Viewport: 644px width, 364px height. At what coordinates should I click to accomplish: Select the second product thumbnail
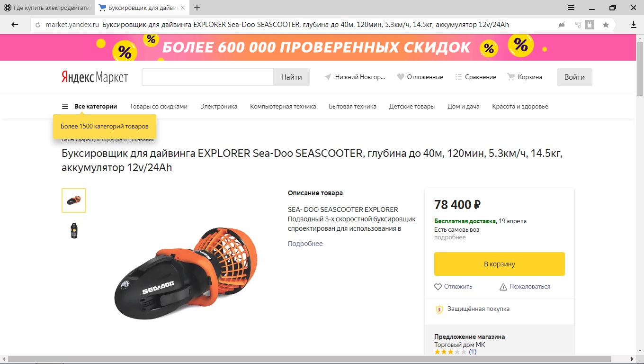point(74,230)
